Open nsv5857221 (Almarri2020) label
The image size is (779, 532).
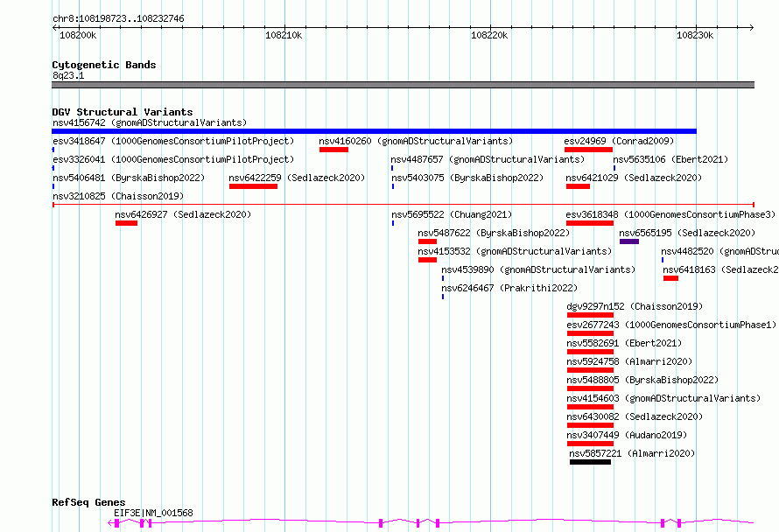(x=632, y=453)
